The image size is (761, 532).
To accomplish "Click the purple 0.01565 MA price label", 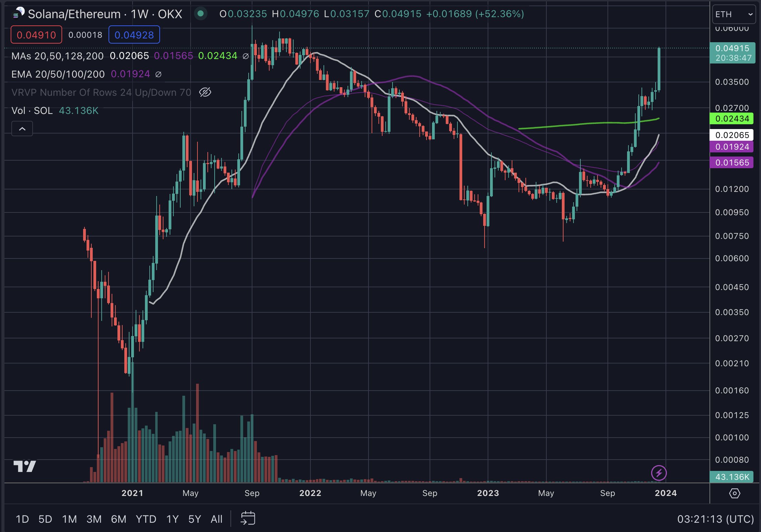I will tap(731, 163).
